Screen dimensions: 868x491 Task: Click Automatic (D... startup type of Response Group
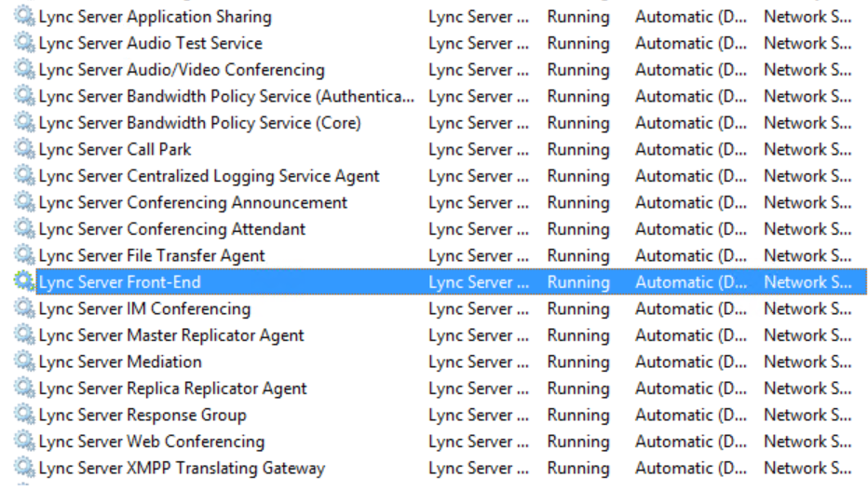[x=691, y=416]
